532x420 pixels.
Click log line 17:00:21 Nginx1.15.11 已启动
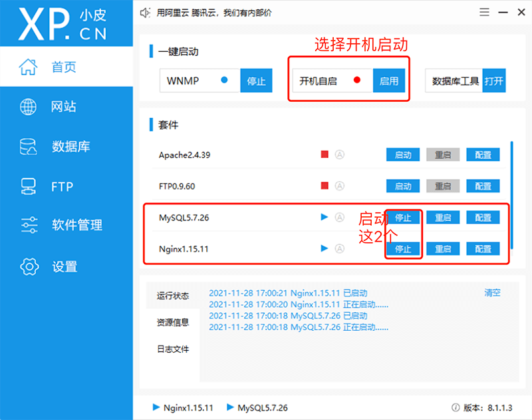(288, 293)
